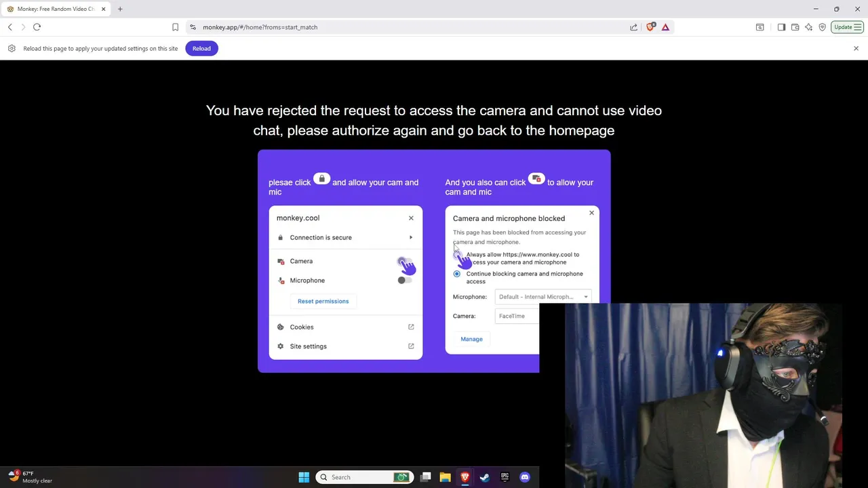Click the lock icon in the instructions
This screenshot has height=488, width=868.
[321, 179]
